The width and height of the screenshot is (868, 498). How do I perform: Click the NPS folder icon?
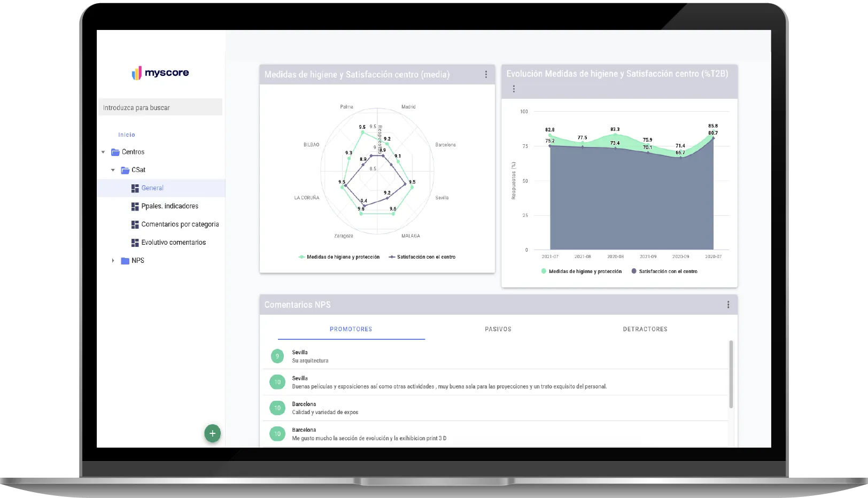pyautogui.click(x=125, y=261)
